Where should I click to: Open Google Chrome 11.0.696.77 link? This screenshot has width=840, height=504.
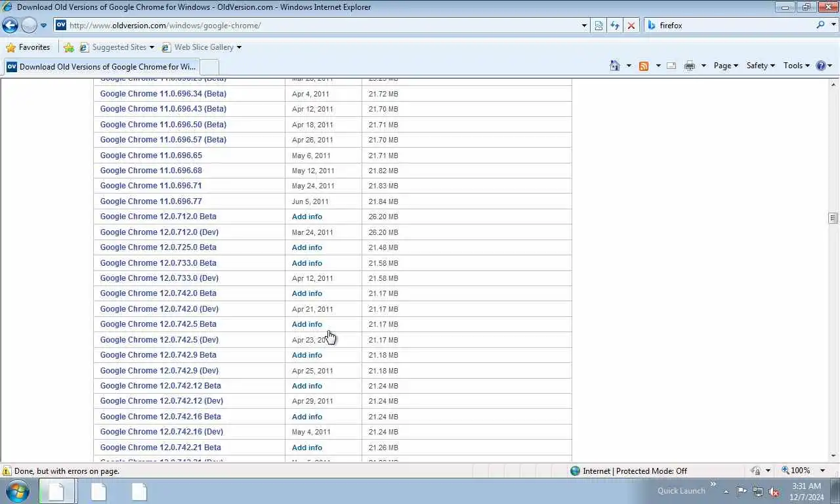pos(151,201)
